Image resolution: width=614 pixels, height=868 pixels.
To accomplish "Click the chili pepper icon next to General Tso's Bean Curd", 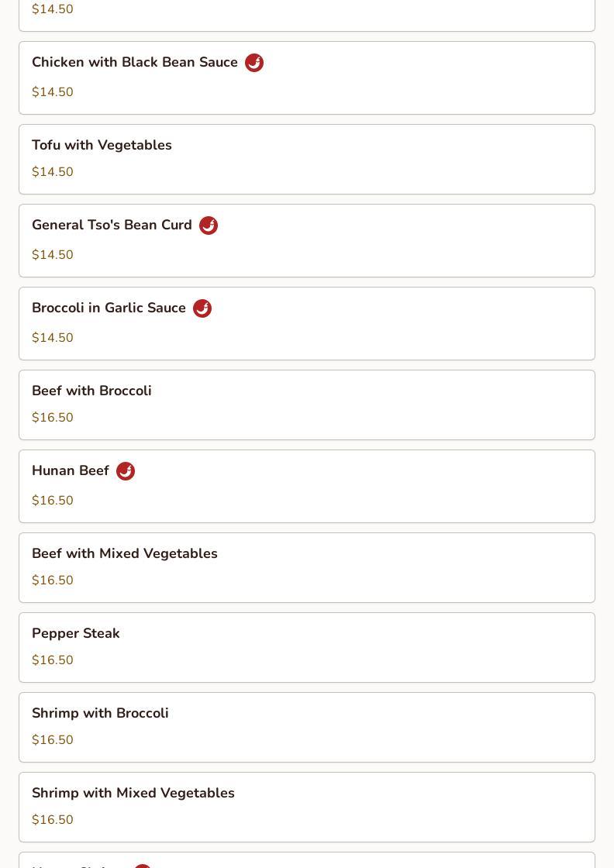I will [209, 226].
